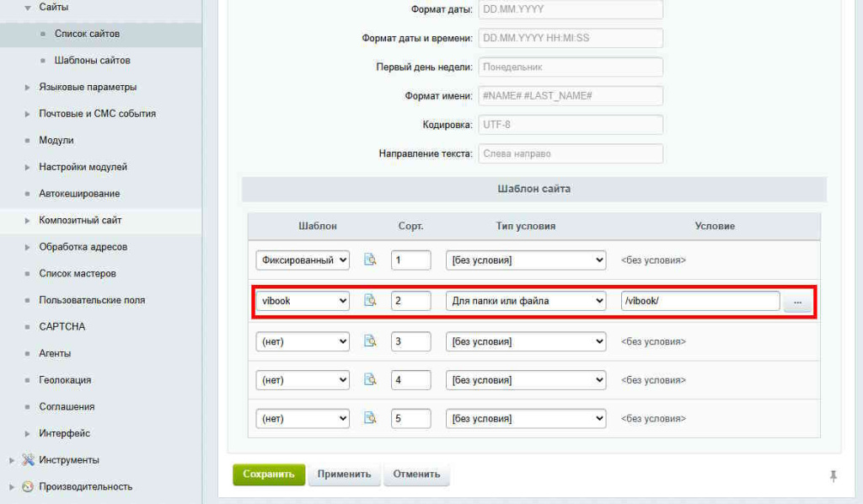The image size is (863, 504).
Task: Click template preview icon in sort 3 row
Action: [369, 341]
